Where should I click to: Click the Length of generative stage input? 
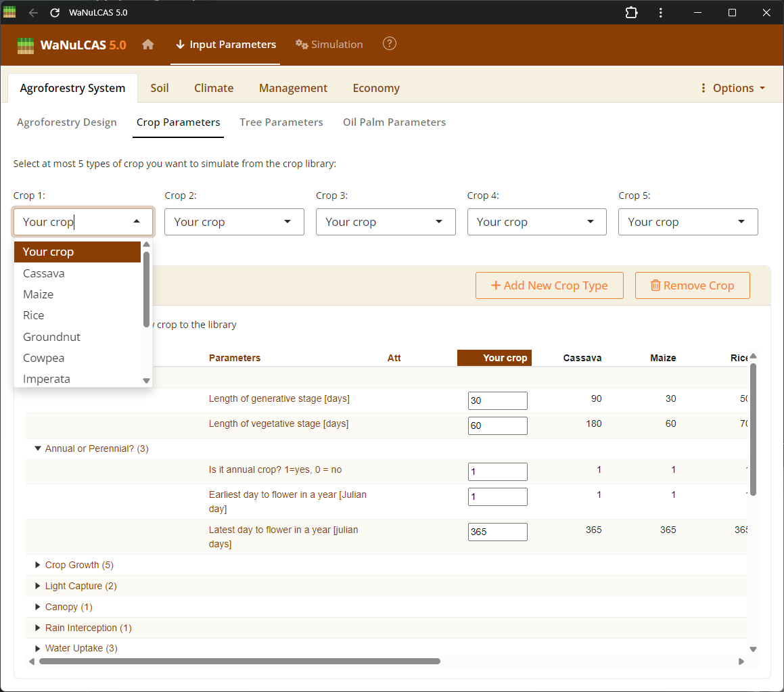click(497, 400)
